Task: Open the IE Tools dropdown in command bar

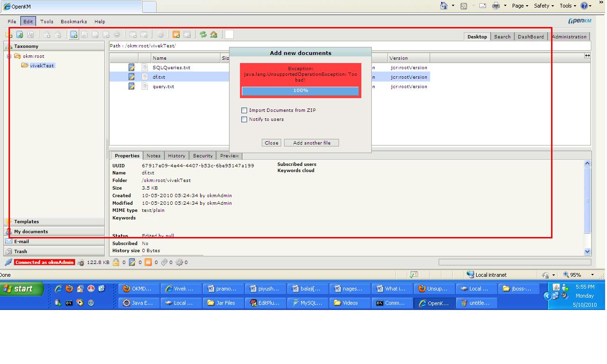Action: pyautogui.click(x=568, y=6)
